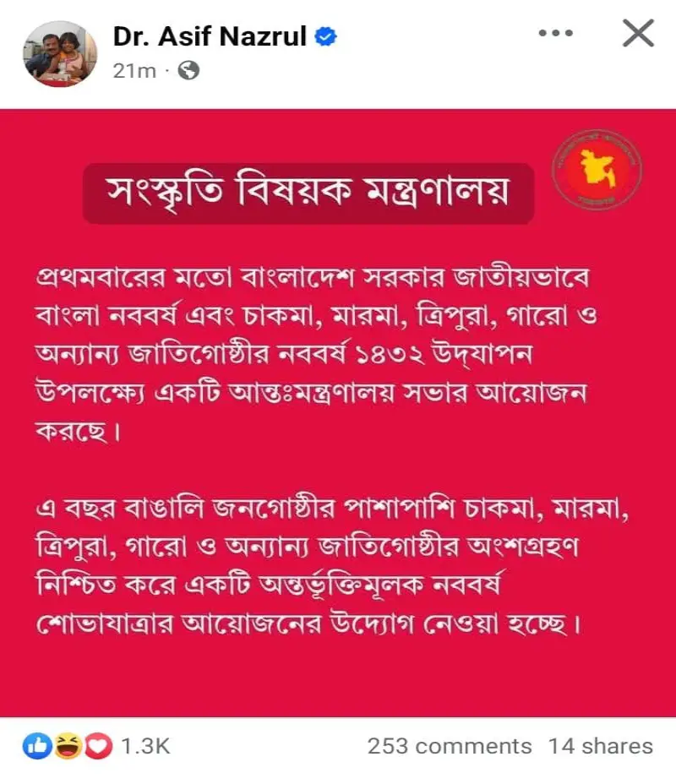Click the blue verified badge icon
Screen dimensions: 676x784
pyautogui.click(x=326, y=37)
